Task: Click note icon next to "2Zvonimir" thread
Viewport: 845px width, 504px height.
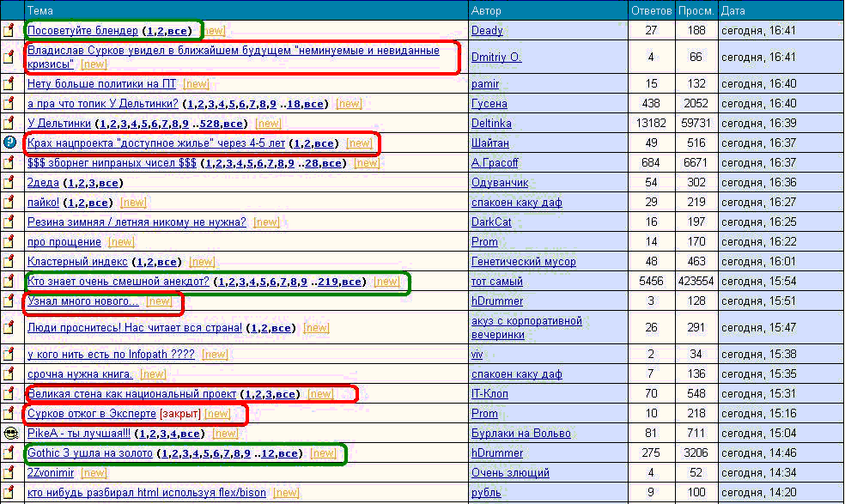Action: (x=9, y=473)
